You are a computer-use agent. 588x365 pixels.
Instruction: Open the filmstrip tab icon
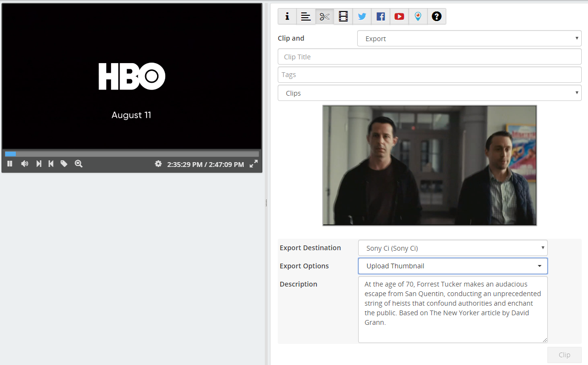343,16
